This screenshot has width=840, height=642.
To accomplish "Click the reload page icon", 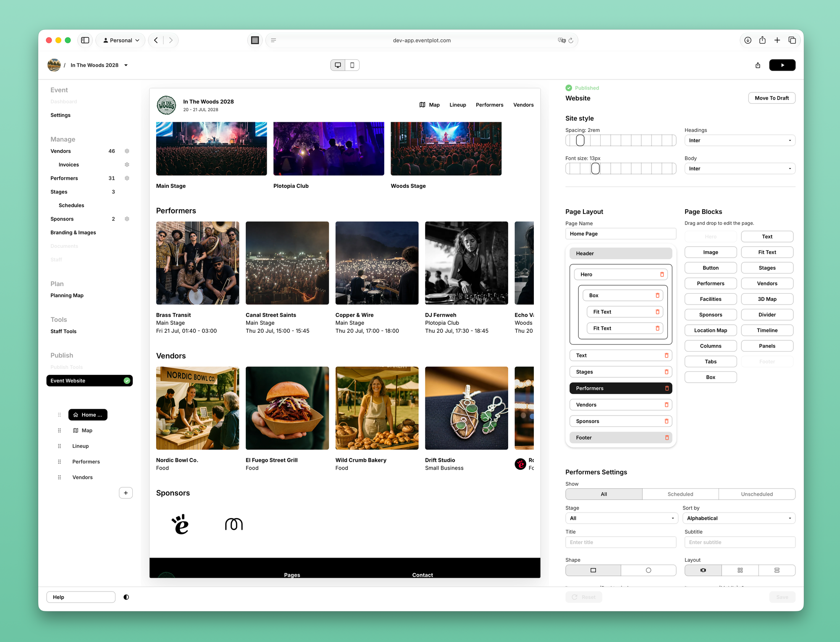I will pyautogui.click(x=571, y=40).
